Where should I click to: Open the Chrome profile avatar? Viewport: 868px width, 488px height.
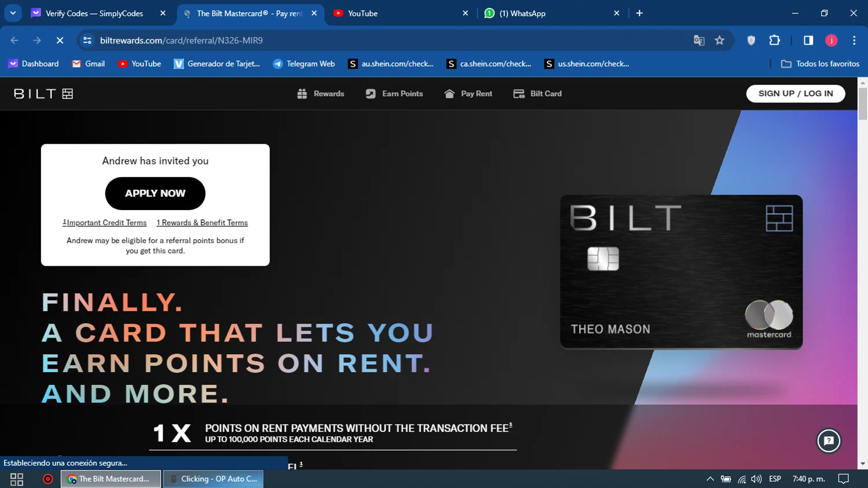click(832, 41)
